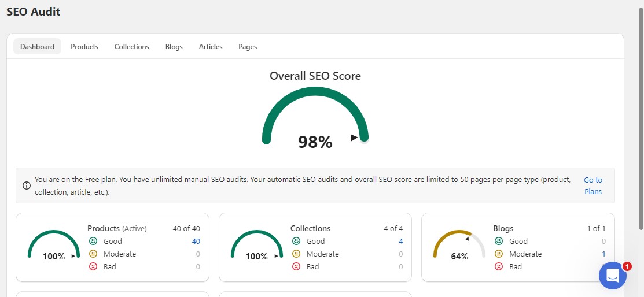Viewport: 644px width, 297px height.
Task: Click the 98% overall score value
Action: coord(315,142)
